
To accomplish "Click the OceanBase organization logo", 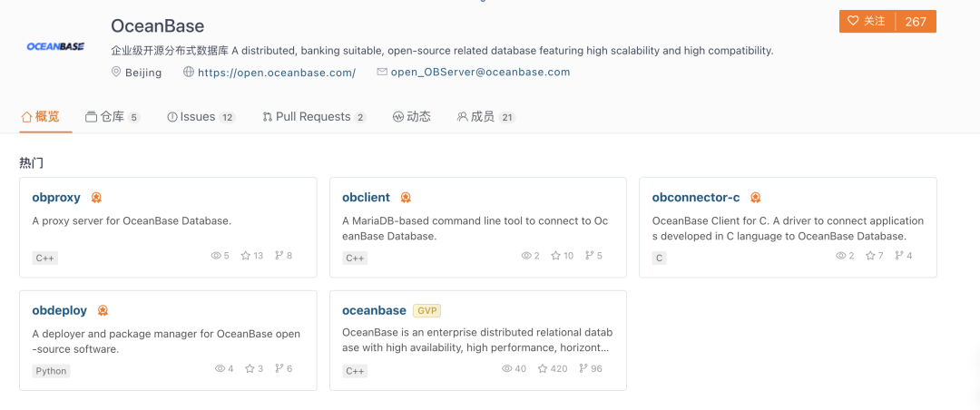I will coord(55,46).
